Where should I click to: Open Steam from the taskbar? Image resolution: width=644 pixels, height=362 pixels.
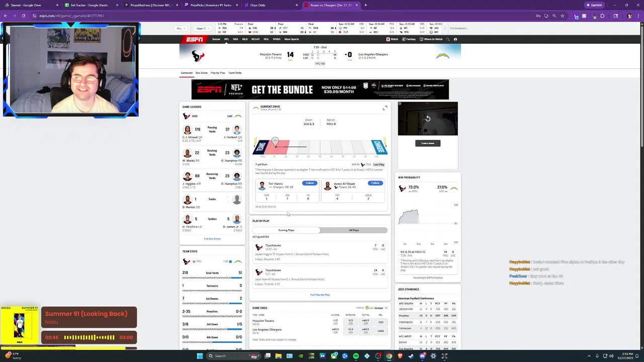tap(411, 356)
